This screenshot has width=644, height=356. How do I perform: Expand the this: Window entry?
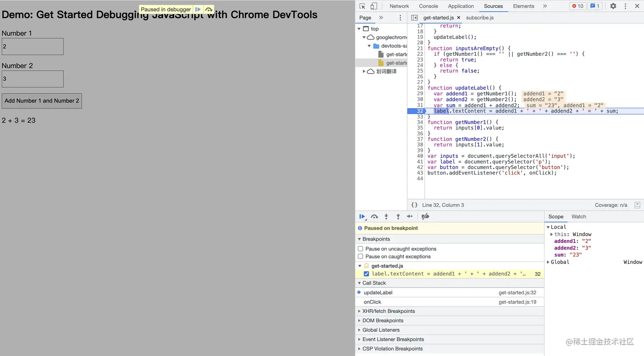(552, 234)
